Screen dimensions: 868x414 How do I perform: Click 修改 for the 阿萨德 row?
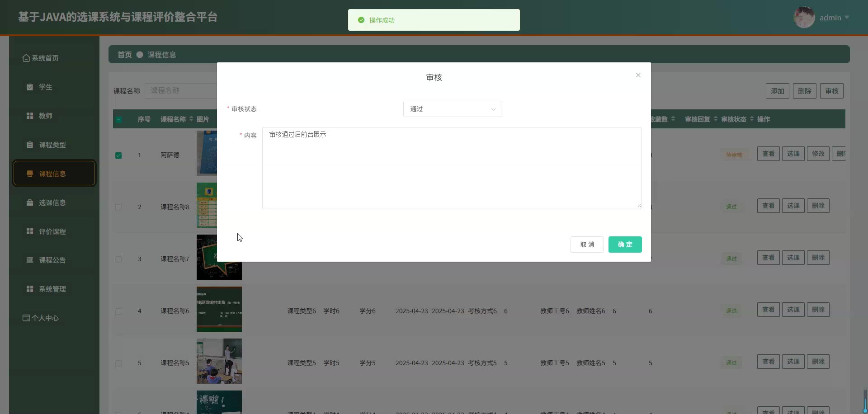tap(818, 154)
